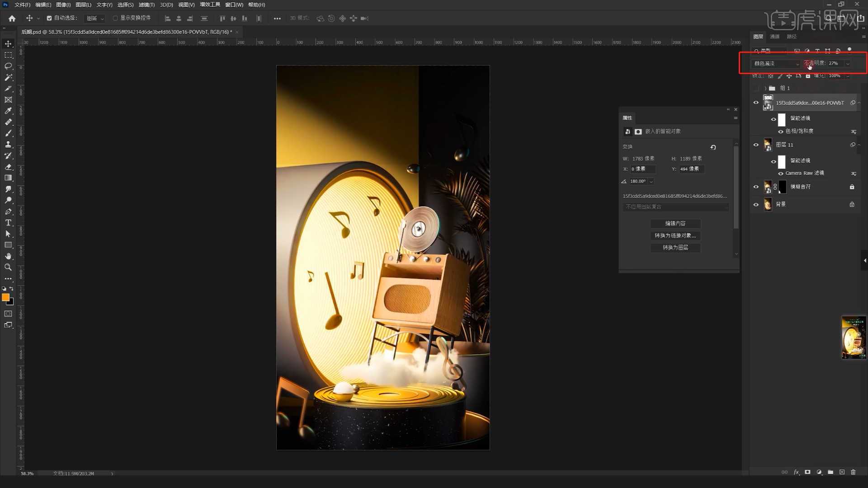Select the Gradient tool

pyautogui.click(x=8, y=178)
